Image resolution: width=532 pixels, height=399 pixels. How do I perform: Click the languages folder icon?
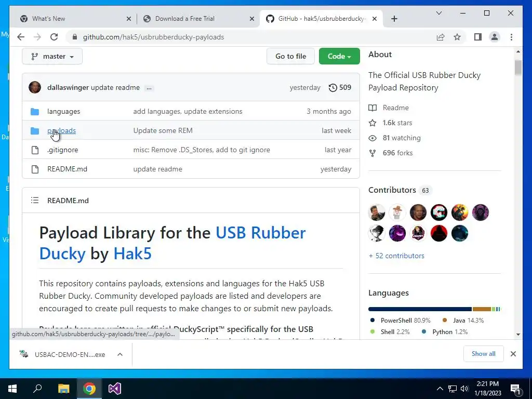click(35, 111)
